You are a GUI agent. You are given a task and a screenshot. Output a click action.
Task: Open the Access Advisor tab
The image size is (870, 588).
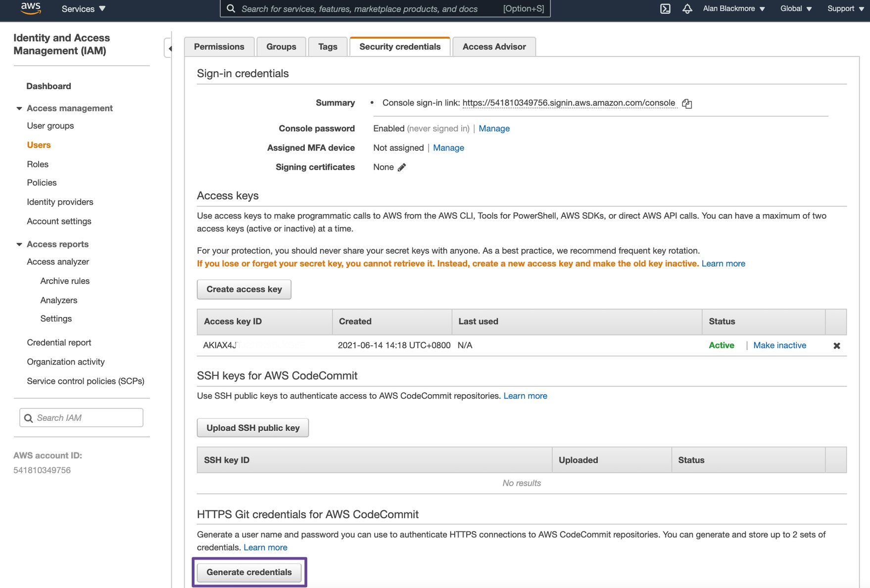pos(494,46)
